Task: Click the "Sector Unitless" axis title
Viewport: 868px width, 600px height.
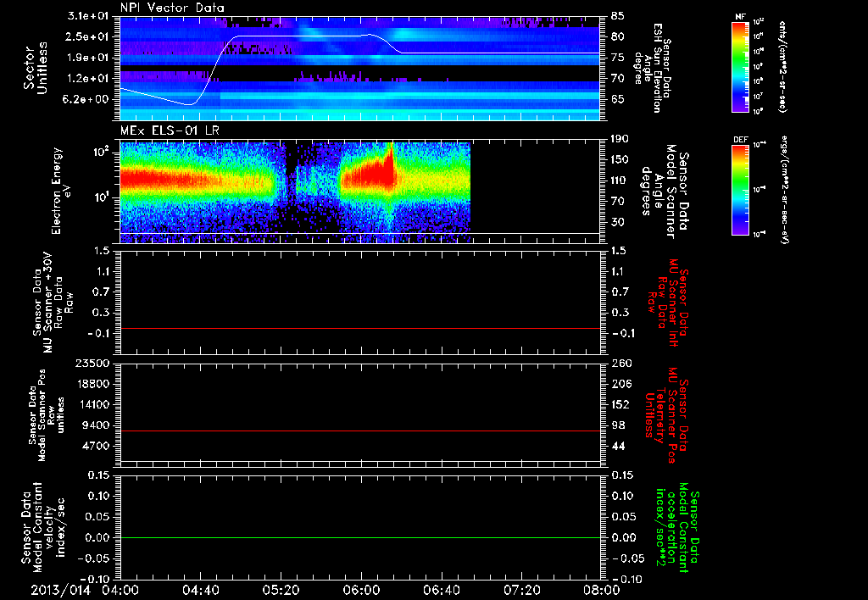Action: [x=35, y=68]
